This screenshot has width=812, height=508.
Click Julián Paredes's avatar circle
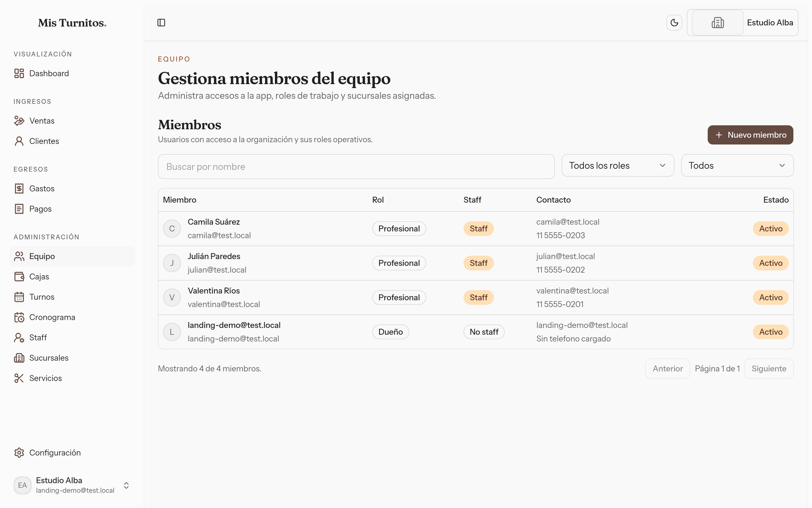click(x=172, y=263)
